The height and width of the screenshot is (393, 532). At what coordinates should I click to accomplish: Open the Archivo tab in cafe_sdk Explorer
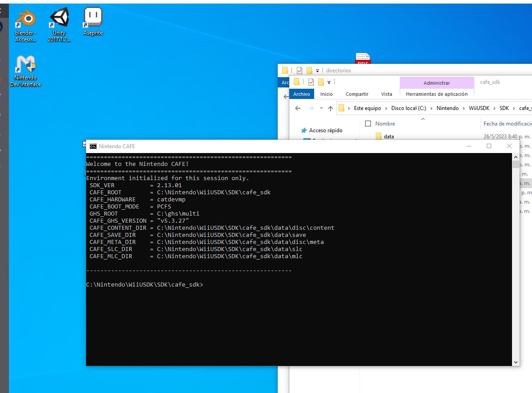(302, 94)
